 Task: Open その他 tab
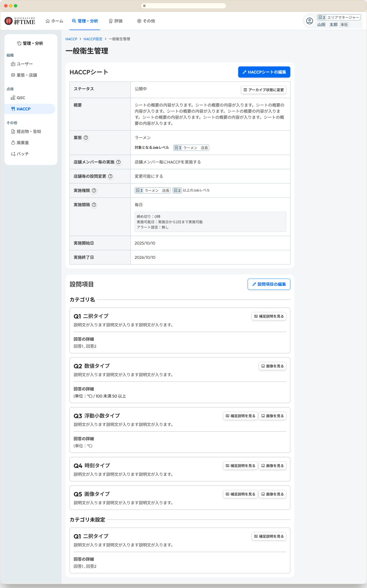[146, 21]
